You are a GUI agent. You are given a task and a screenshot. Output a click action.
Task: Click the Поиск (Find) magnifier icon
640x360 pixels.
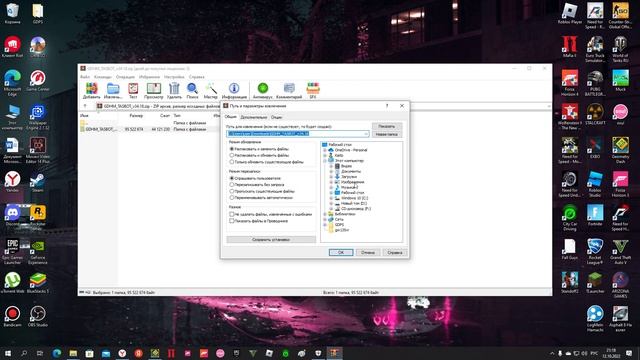(192, 90)
